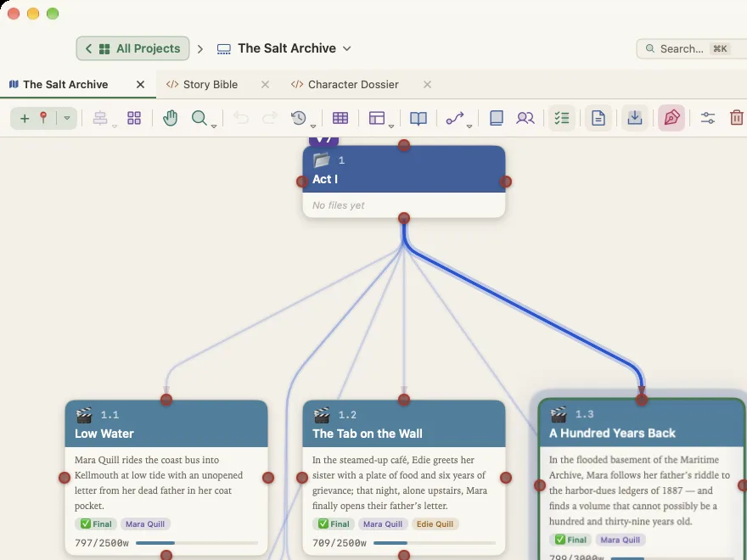Click the download export button

635,118
